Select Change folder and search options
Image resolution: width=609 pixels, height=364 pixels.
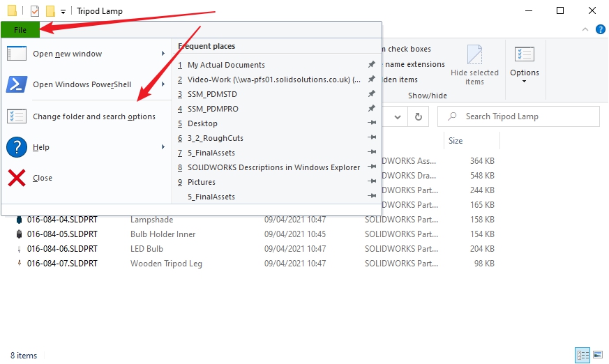(x=94, y=116)
